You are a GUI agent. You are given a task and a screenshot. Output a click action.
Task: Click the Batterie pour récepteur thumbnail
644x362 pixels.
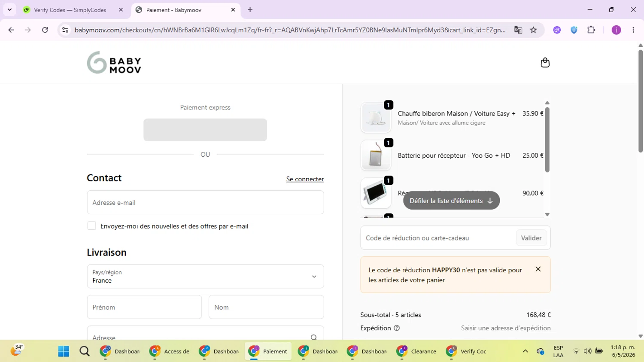tap(376, 155)
